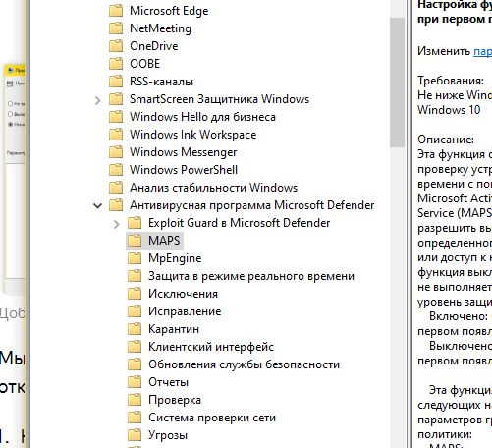Select the Карантин label
The height and width of the screenshot is (448, 492).
coord(174,329)
